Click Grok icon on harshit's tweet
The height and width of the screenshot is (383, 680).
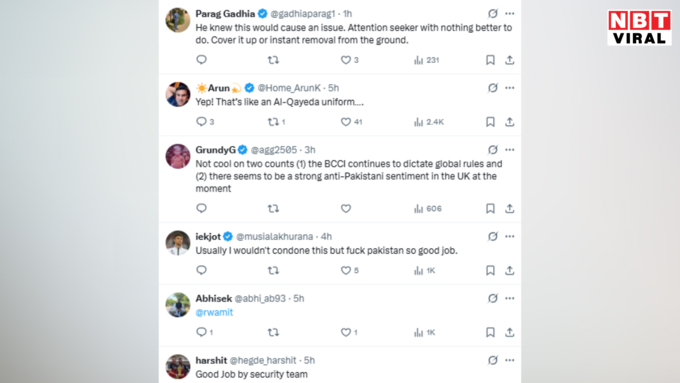(493, 360)
